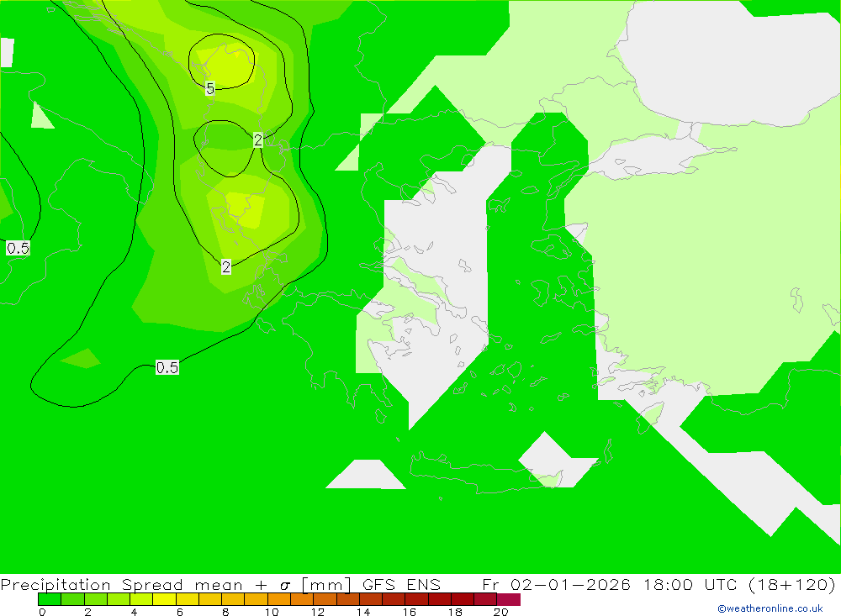The width and height of the screenshot is (841, 616).
Task: Click legend scale number 6
Action: [180, 612]
